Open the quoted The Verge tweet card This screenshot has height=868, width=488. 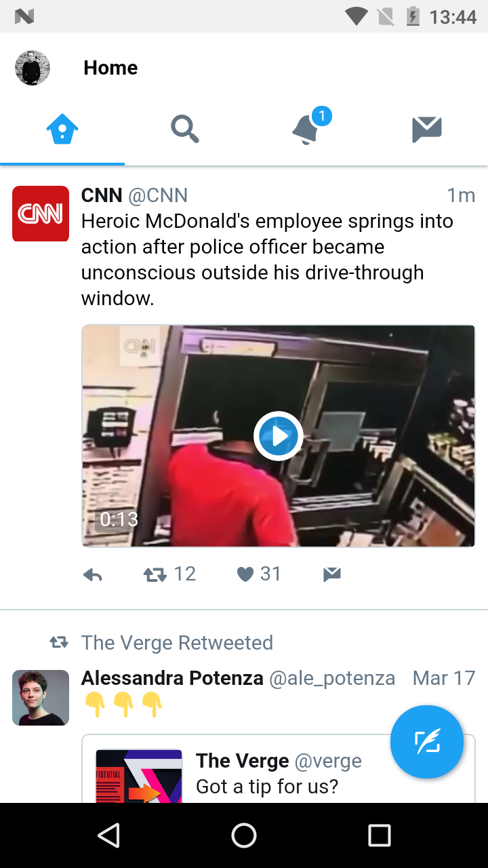pyautogui.click(x=278, y=769)
